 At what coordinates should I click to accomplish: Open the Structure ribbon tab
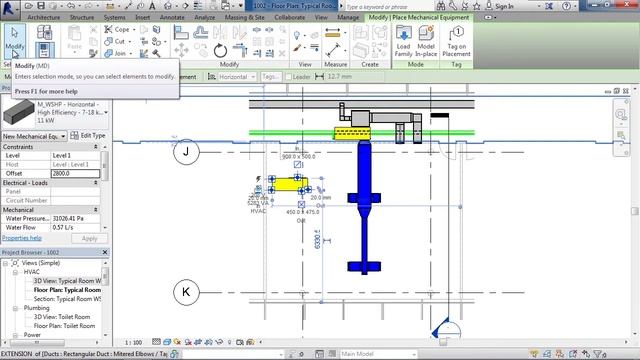tap(82, 18)
